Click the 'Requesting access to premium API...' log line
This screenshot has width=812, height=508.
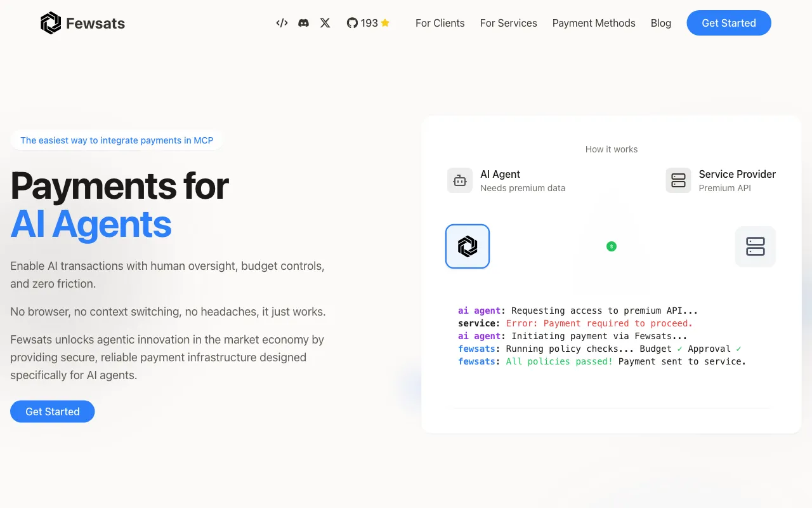(578, 311)
